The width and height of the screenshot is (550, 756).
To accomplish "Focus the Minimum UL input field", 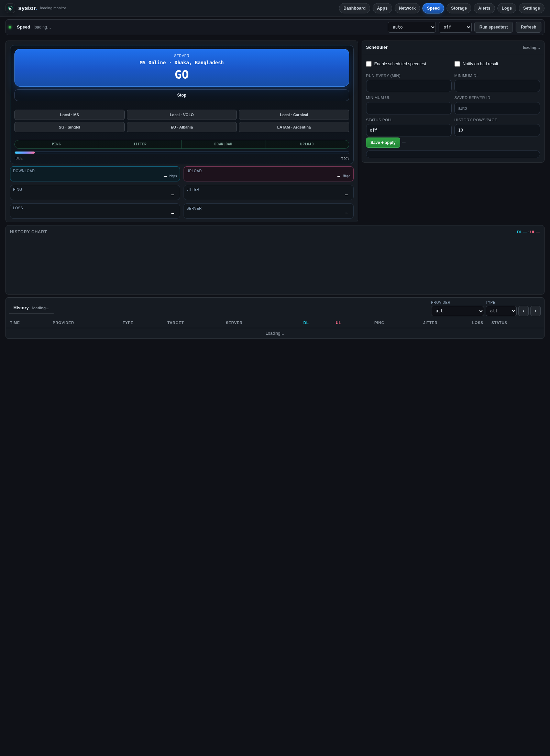I will pyautogui.click(x=409, y=108).
